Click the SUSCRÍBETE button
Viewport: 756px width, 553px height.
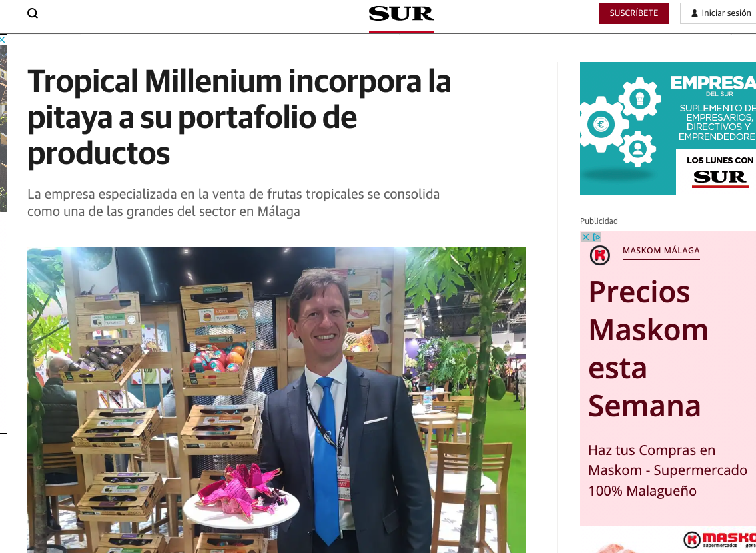[634, 13]
